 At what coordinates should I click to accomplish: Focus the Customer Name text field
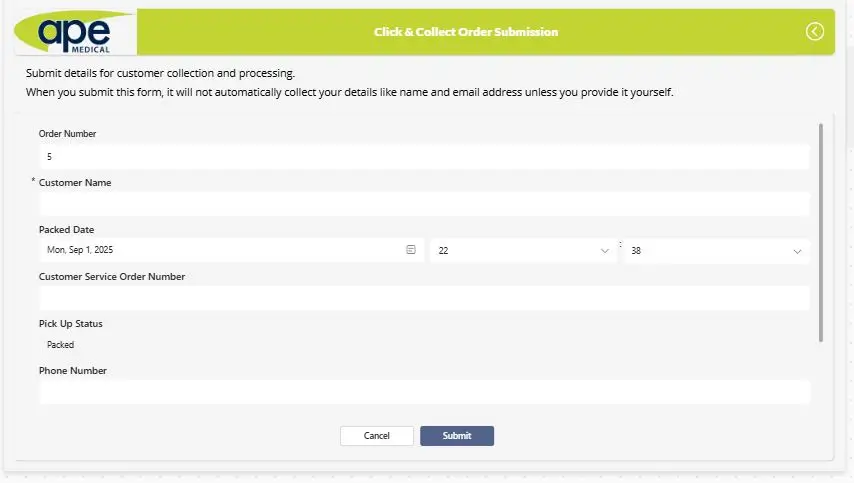[424, 204]
